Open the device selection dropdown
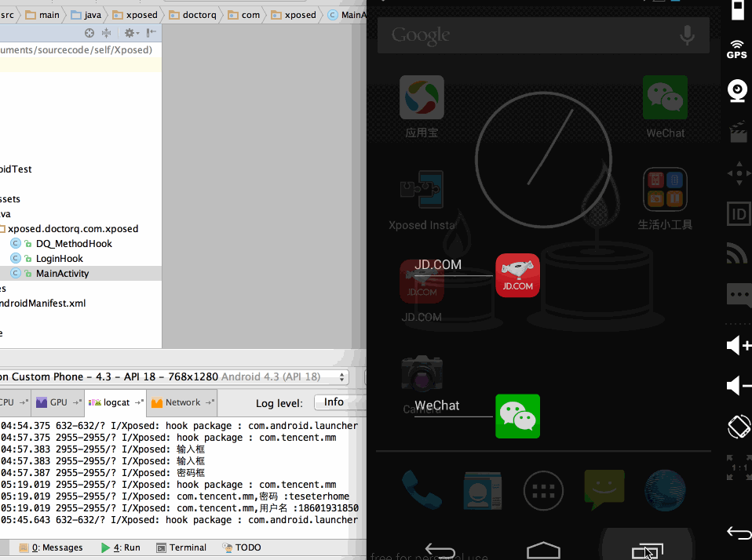This screenshot has width=752, height=560. coord(173,377)
